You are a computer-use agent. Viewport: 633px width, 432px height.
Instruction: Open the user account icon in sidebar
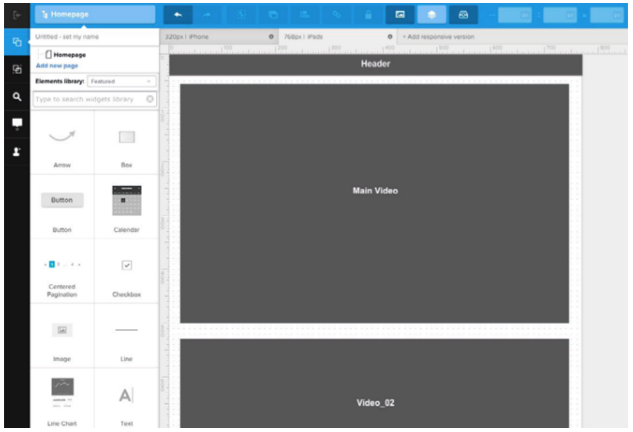click(x=17, y=151)
